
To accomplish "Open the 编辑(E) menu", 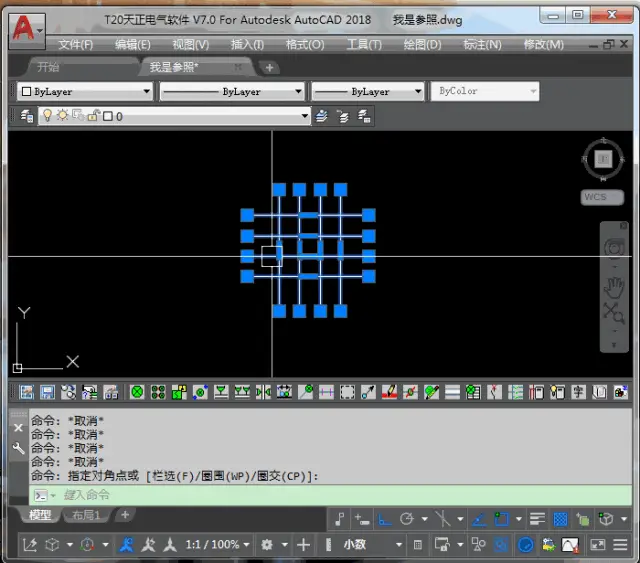I will (x=133, y=44).
